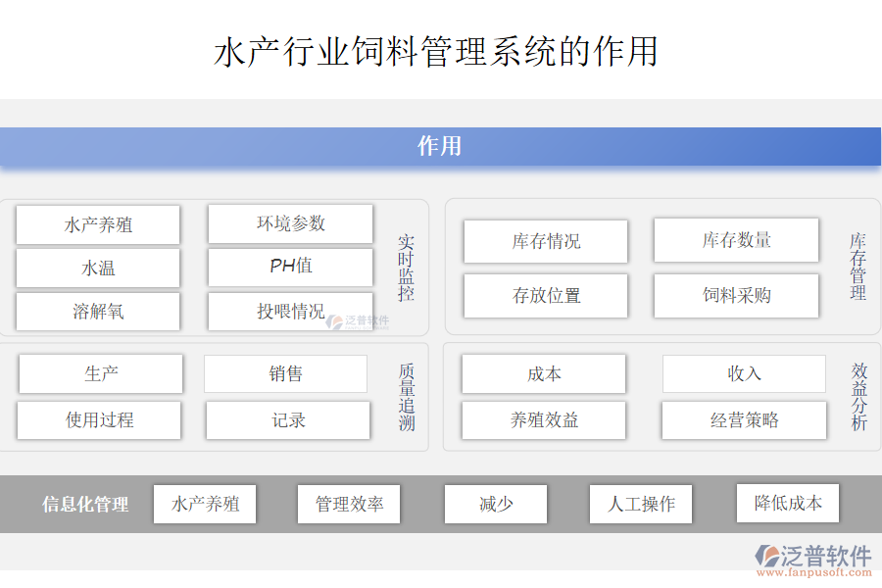This screenshot has height=588, width=882.
Task: Select the 水产养殖 box under 实时监控
Action: (98, 224)
